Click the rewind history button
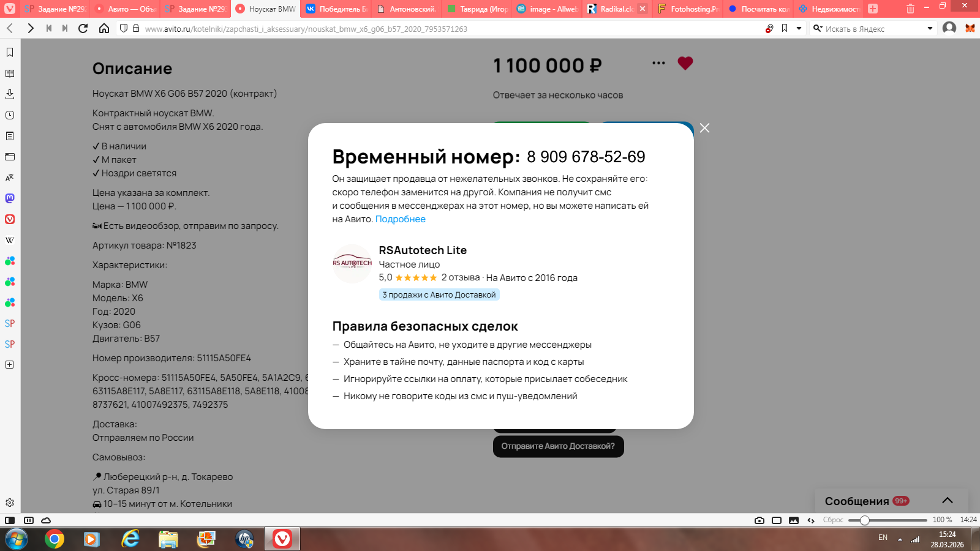Screen dimensions: 980x551 49,28
